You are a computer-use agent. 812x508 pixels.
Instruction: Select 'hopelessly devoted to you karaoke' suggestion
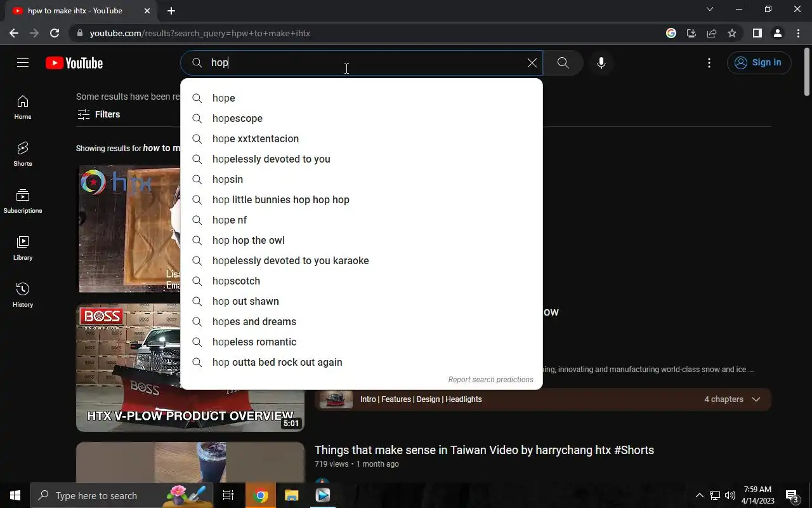pyautogui.click(x=362, y=260)
